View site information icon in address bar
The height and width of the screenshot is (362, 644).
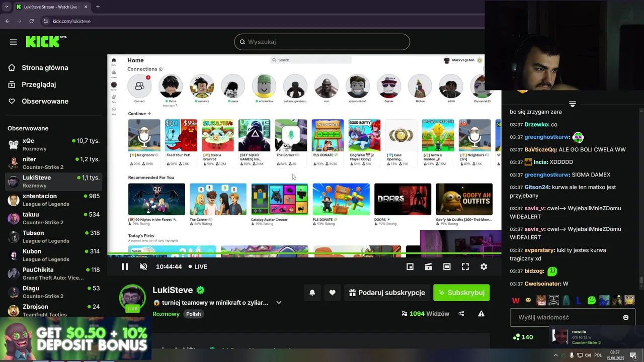(x=46, y=21)
